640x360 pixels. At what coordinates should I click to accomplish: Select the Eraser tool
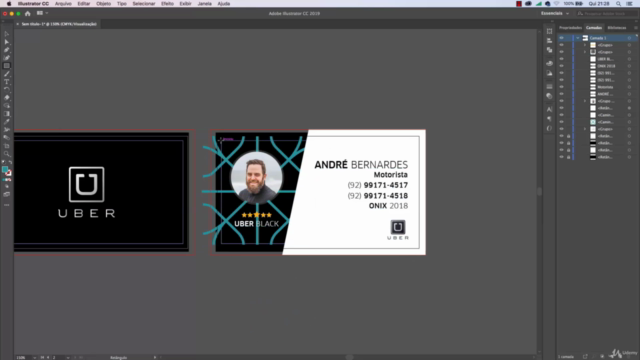[7, 98]
